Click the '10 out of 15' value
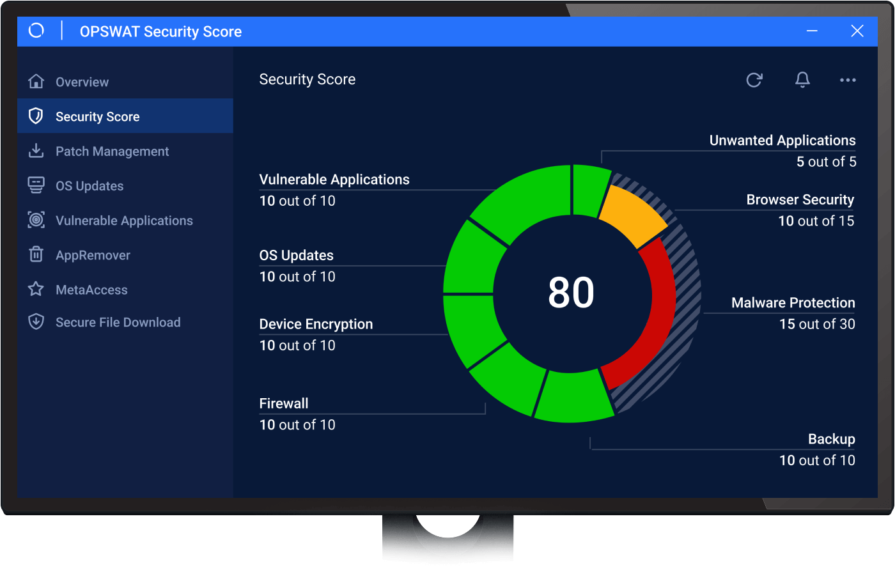Screen dimensions: 895x588 [x=816, y=221]
